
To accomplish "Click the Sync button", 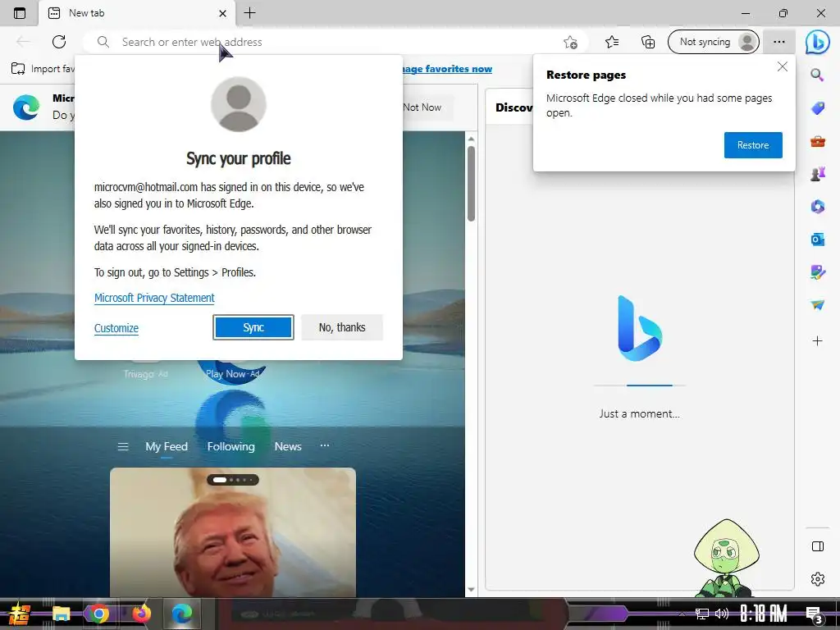I will pos(253,327).
